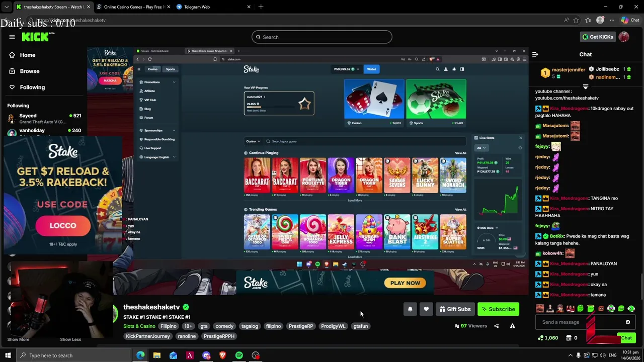Open Windows Start menu

pos(8,355)
